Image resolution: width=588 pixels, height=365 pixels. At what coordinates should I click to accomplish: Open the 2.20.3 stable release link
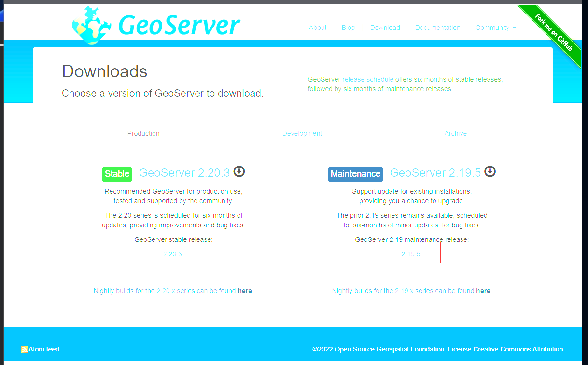[173, 254]
